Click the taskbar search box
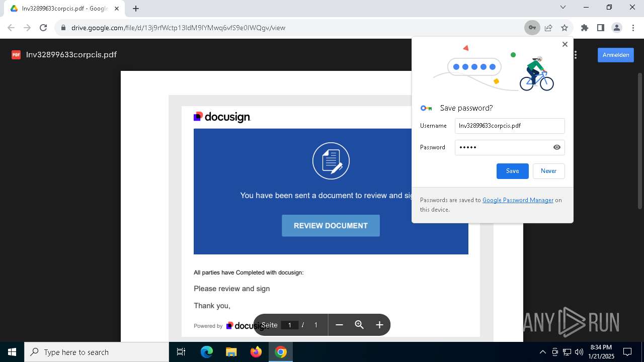This screenshot has width=644, height=362. [97, 352]
